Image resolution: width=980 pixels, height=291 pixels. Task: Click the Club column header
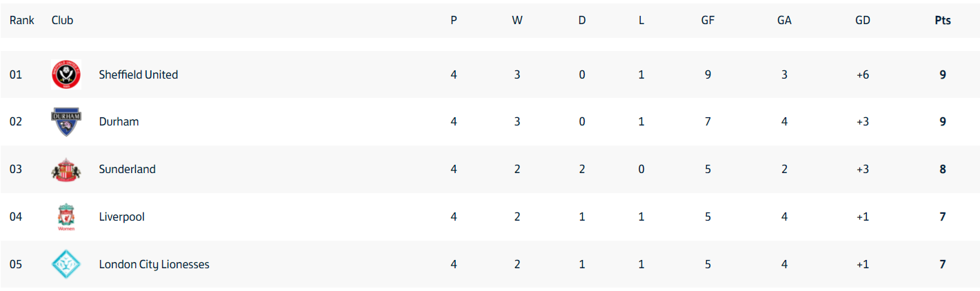[x=62, y=21]
